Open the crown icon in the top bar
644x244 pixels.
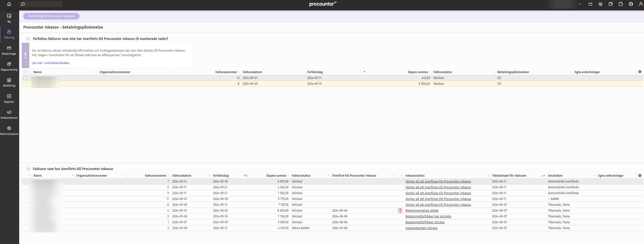590,4
